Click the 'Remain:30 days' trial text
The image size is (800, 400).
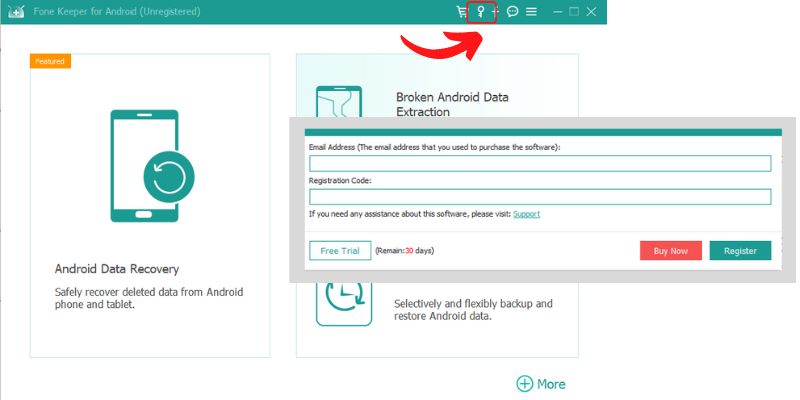tap(405, 251)
